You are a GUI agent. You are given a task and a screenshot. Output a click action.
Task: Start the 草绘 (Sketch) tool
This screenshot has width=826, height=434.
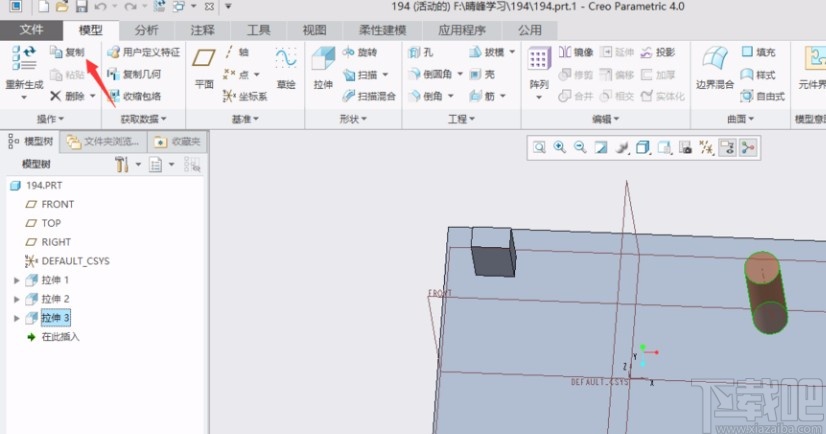(286, 67)
